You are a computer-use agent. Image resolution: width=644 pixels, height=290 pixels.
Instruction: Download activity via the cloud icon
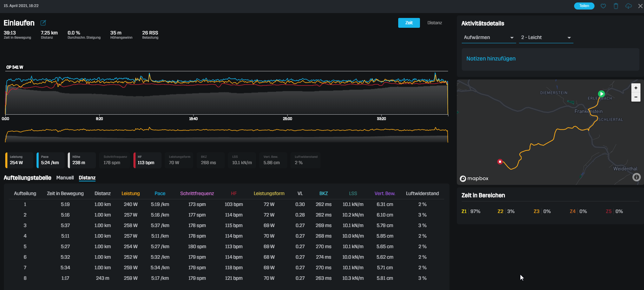click(628, 6)
